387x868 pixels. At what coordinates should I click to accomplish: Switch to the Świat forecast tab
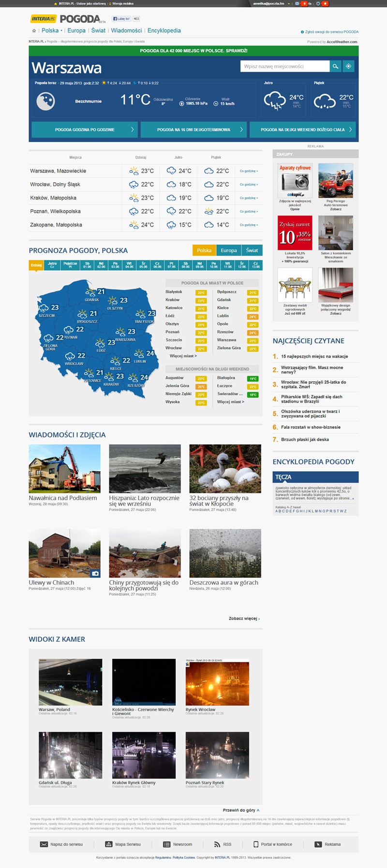[252, 250]
